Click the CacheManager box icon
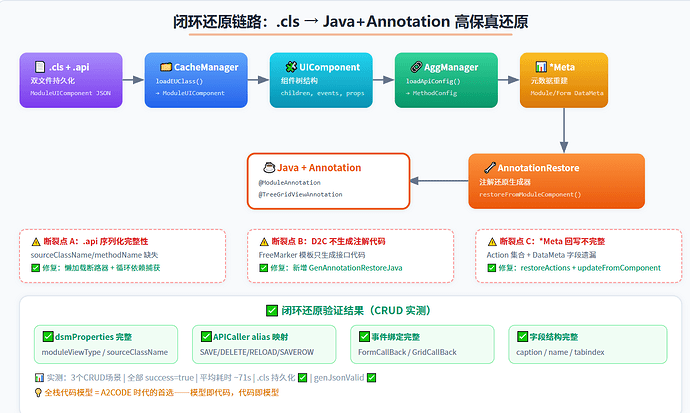Screen dimensions: 690x413 click(165, 67)
